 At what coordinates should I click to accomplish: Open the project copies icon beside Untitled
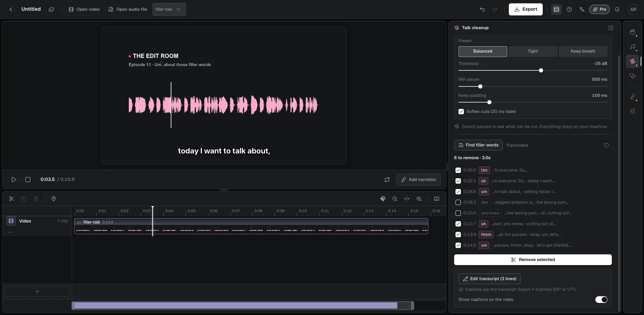point(51,9)
